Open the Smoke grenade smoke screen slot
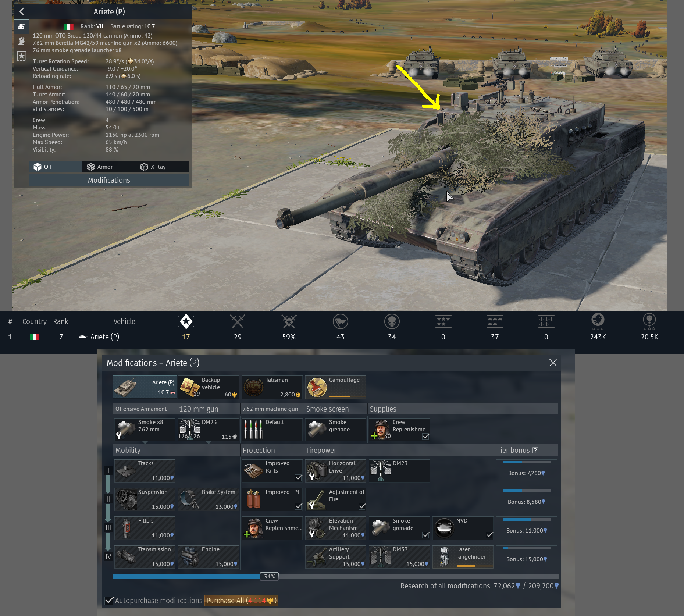 pos(336,430)
